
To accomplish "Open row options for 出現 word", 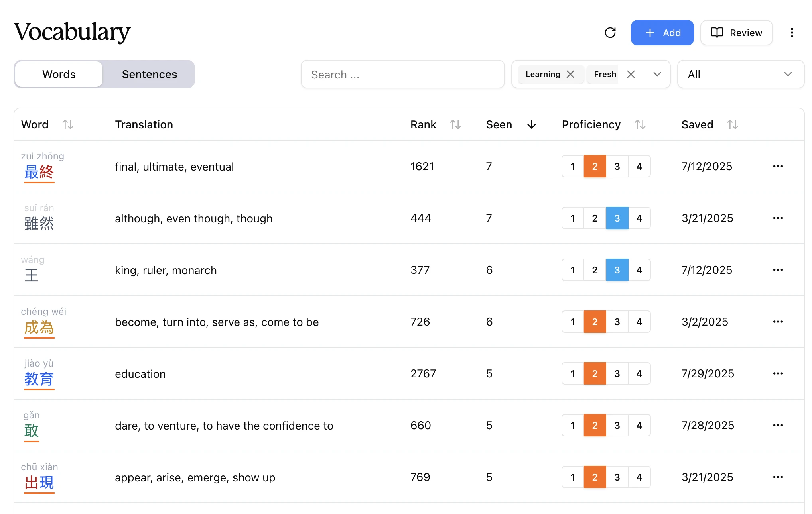I will point(778,477).
